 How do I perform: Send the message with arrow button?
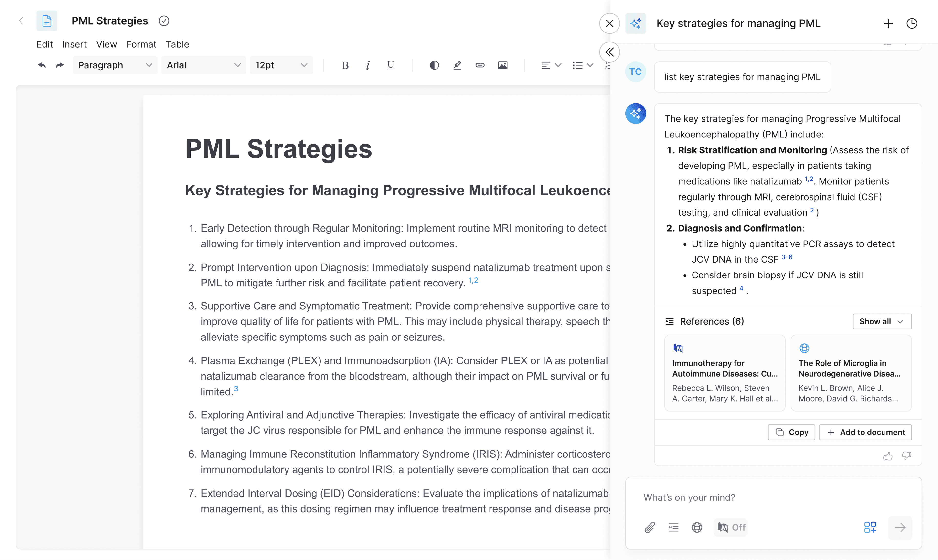(x=900, y=528)
